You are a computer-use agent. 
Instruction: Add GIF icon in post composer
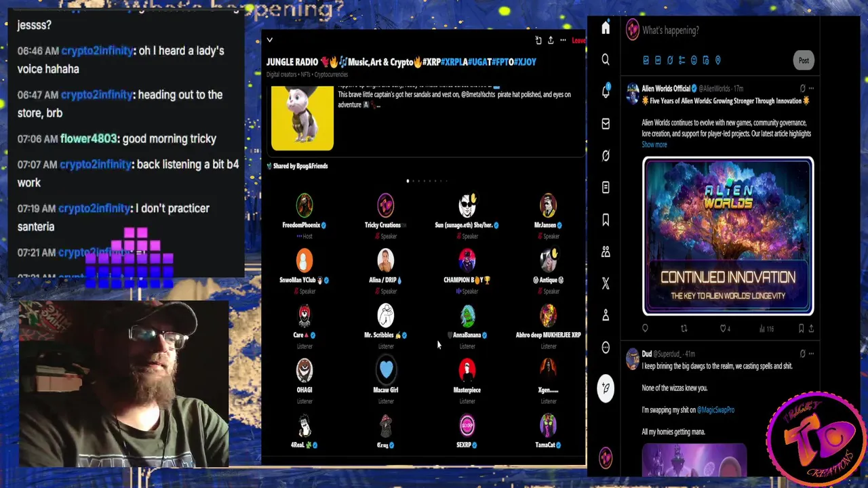(658, 60)
